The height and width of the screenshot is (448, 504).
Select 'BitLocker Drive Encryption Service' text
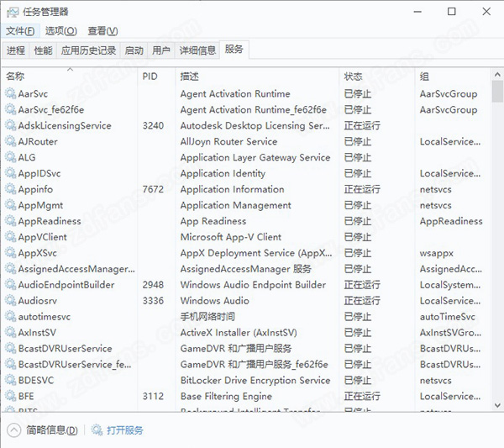coord(255,380)
